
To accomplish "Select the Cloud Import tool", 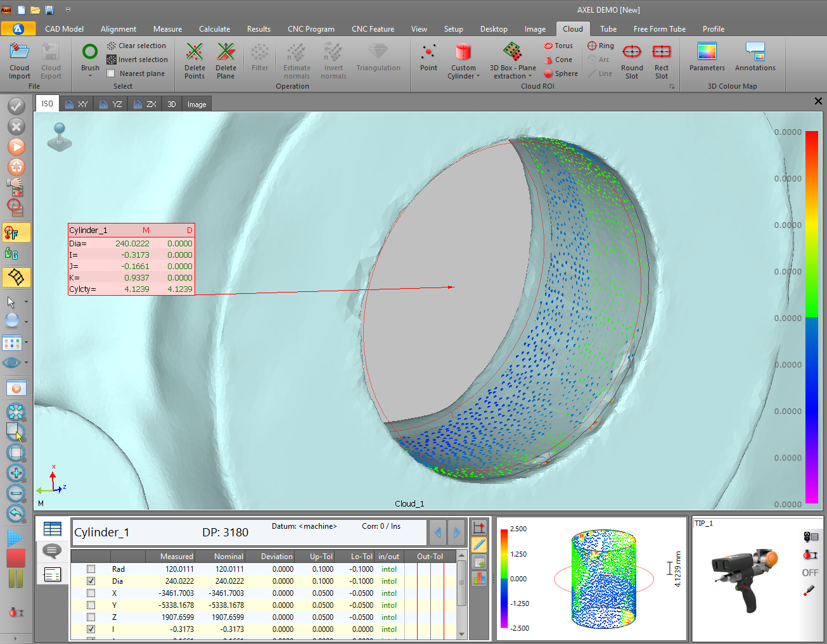I will pyautogui.click(x=19, y=60).
